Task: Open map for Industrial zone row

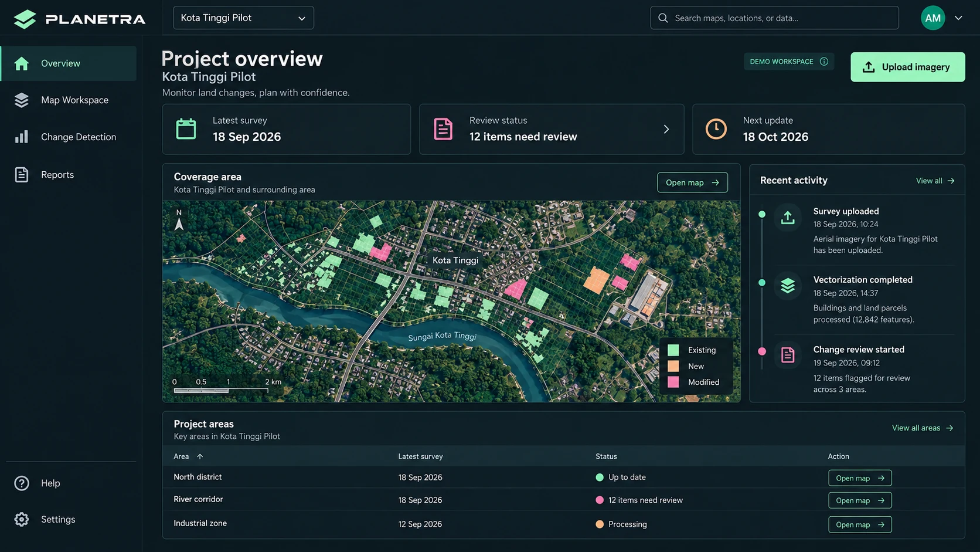Action: [860, 524]
